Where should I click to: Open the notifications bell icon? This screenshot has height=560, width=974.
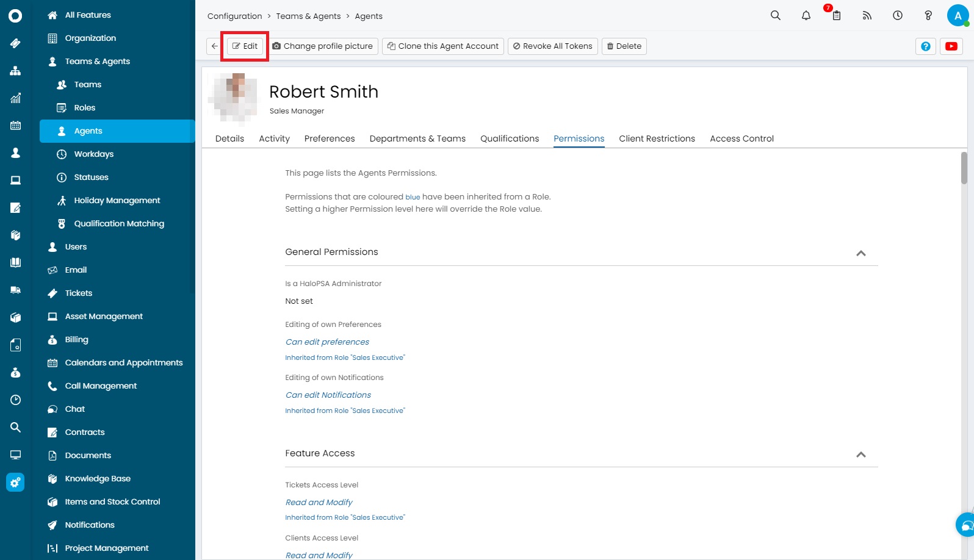pyautogui.click(x=806, y=16)
